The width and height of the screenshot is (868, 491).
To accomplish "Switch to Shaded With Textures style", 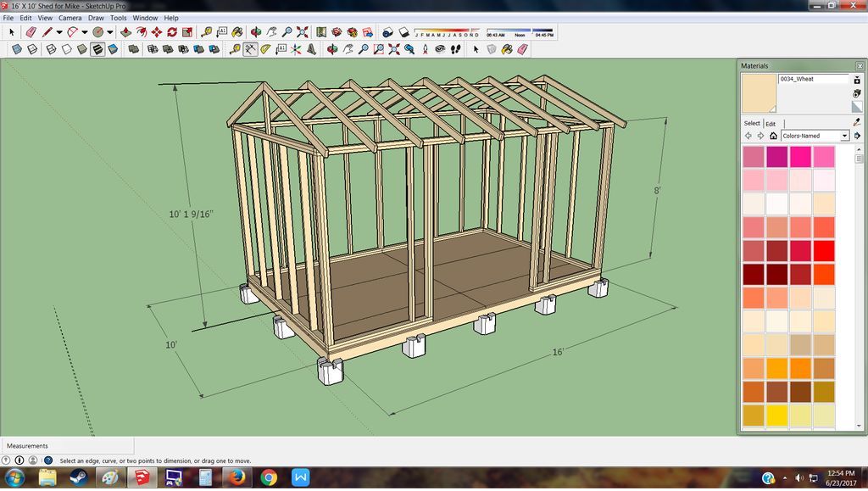I will coord(97,49).
